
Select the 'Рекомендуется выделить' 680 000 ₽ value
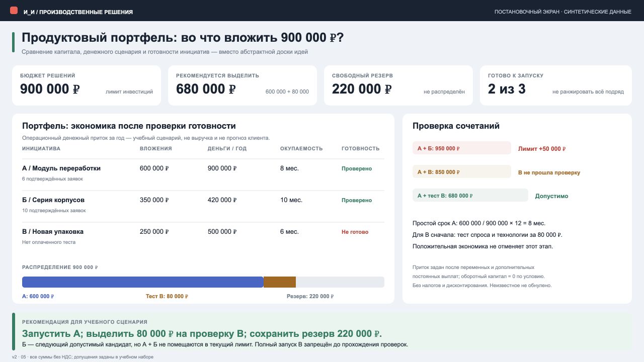pyautogui.click(x=206, y=89)
